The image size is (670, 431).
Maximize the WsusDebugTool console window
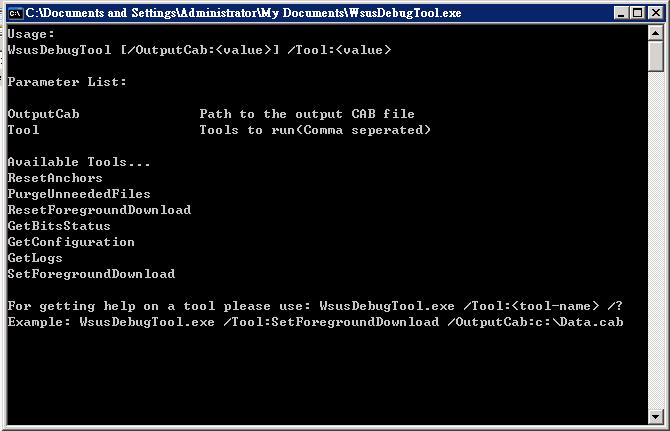[x=637, y=13]
